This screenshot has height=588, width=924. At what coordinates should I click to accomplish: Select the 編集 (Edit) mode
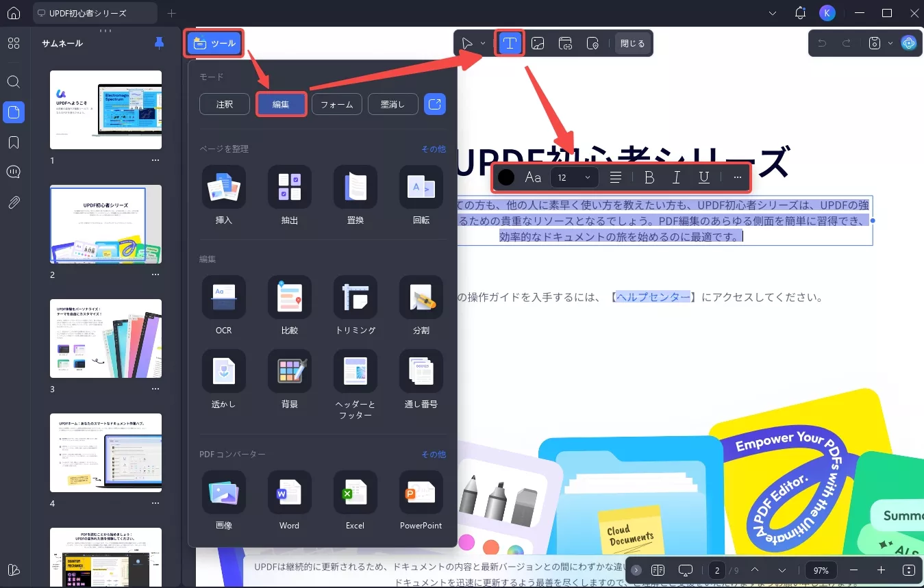click(x=281, y=104)
